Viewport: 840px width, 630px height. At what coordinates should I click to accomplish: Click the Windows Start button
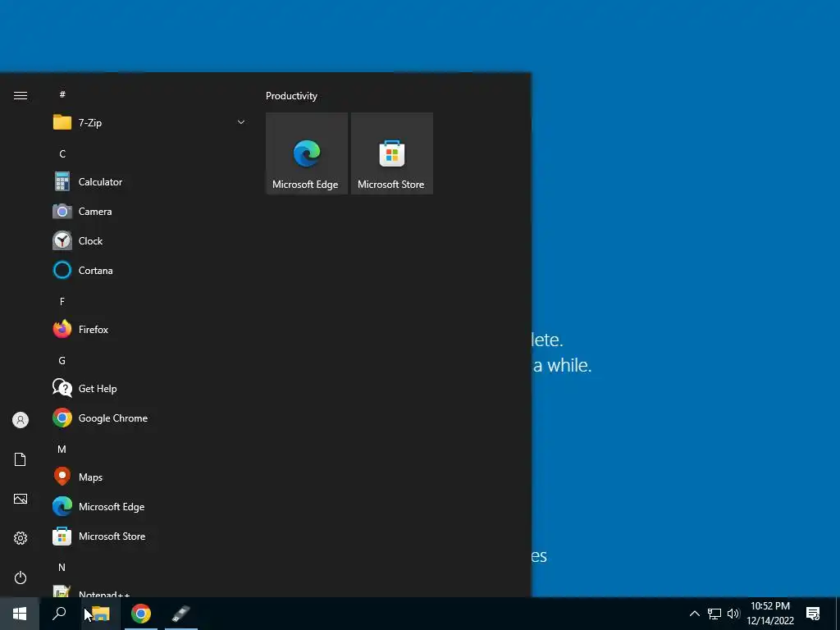20,614
